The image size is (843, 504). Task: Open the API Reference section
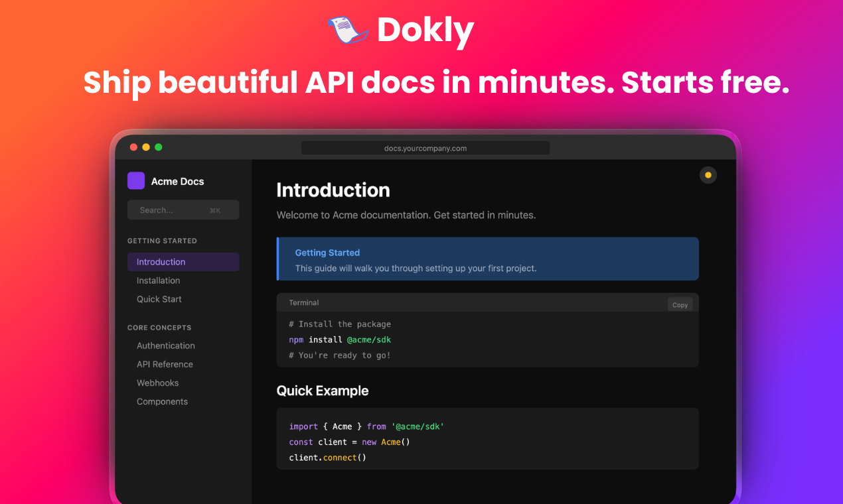pos(165,364)
